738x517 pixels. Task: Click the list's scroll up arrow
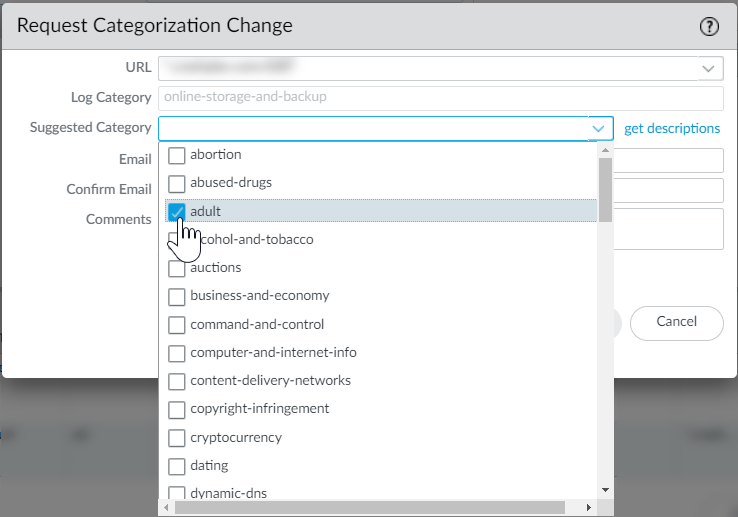click(605, 150)
